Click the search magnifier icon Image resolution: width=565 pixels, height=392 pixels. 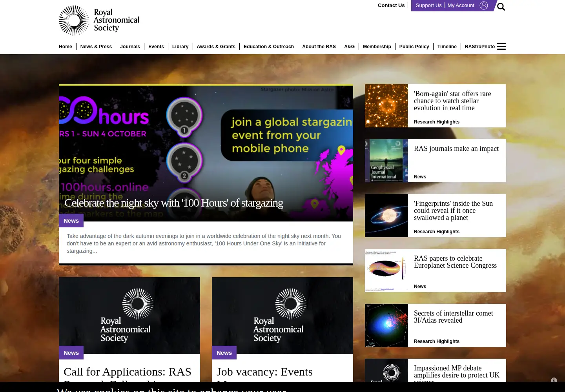point(501,7)
